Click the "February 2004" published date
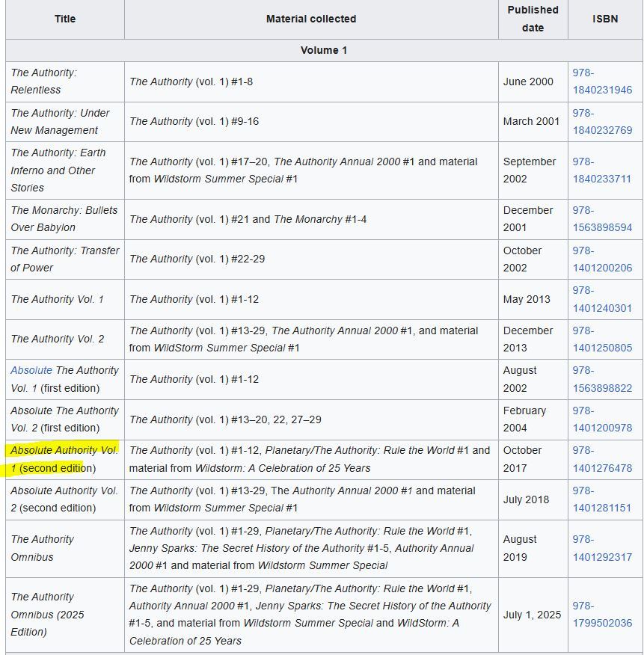 [x=524, y=419]
